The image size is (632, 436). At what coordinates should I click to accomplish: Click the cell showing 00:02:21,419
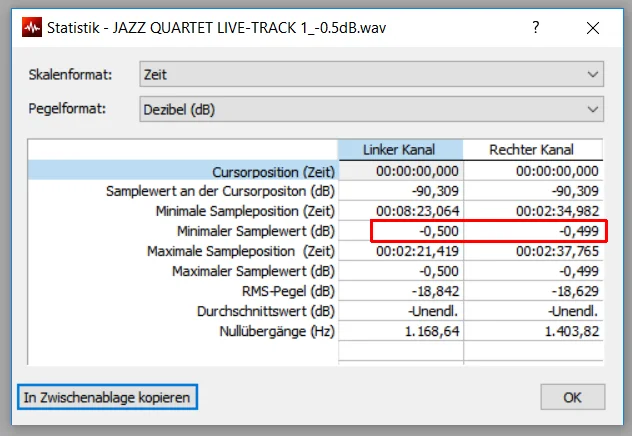point(401,251)
